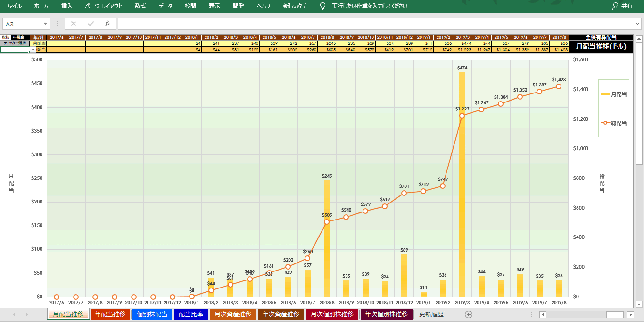Viewport: 644px width, 322px height.
Task: Click inside the formula bar input
Action: pos(376,24)
